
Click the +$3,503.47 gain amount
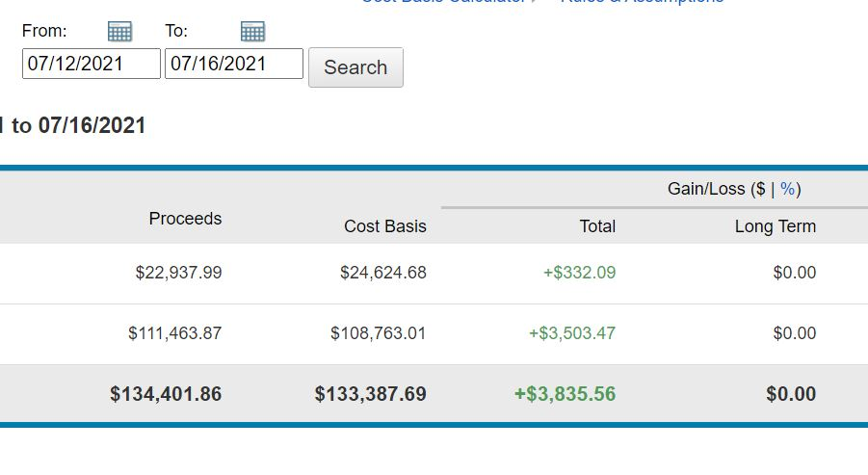pos(571,333)
